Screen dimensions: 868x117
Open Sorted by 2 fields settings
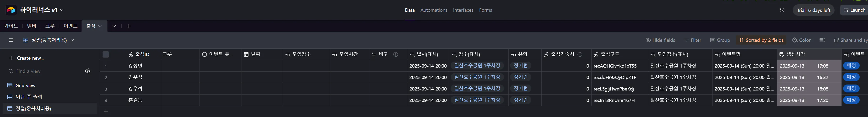(761, 40)
